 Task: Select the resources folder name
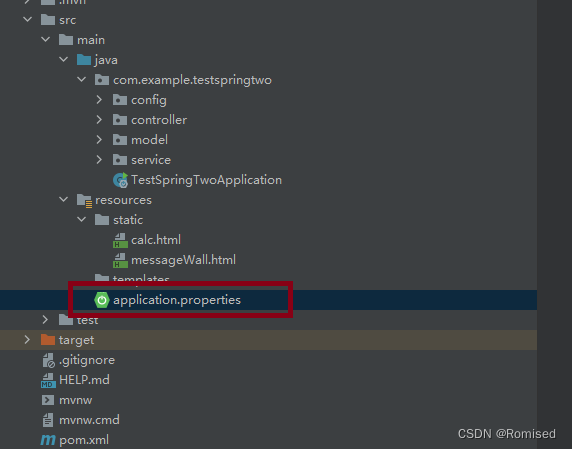[123, 200]
